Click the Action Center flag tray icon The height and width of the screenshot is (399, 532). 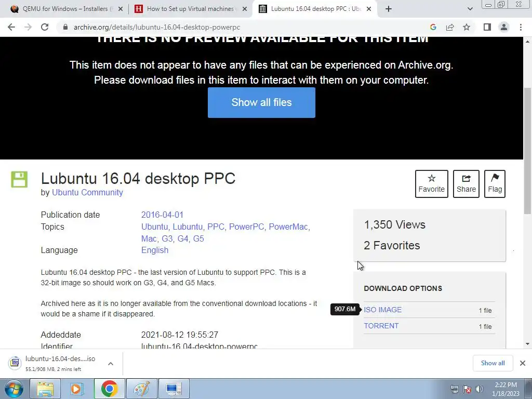click(467, 389)
